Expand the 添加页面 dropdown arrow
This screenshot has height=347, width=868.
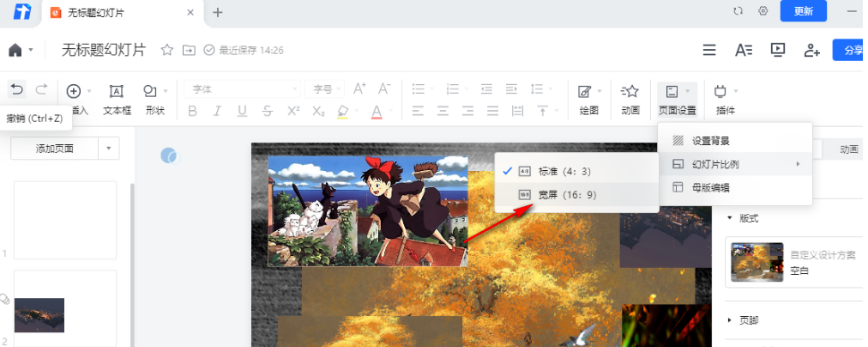108,149
